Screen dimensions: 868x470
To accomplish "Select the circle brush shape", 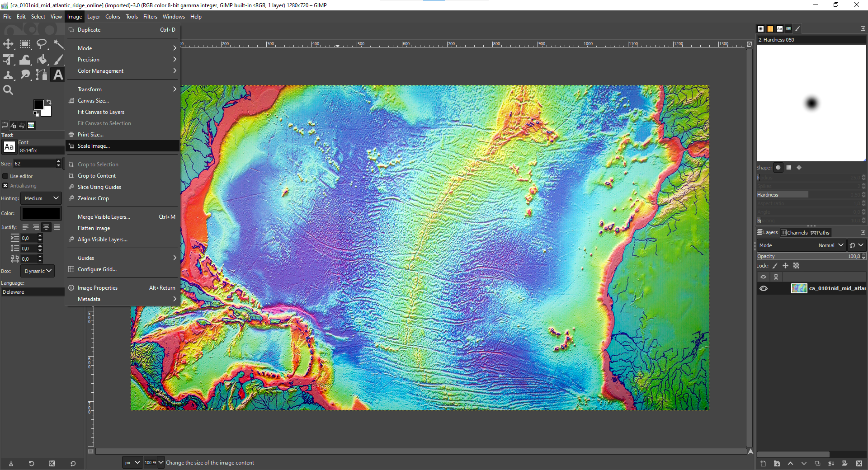I will coord(778,168).
